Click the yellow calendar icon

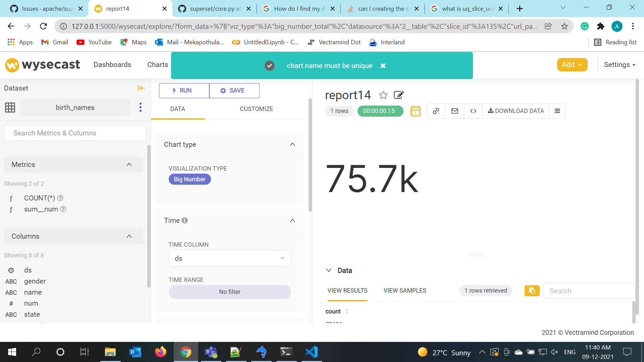(x=415, y=111)
